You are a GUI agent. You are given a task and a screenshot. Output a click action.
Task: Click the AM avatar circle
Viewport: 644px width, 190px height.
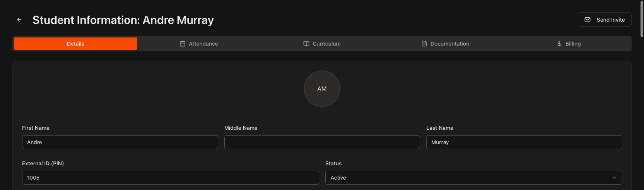(x=322, y=89)
